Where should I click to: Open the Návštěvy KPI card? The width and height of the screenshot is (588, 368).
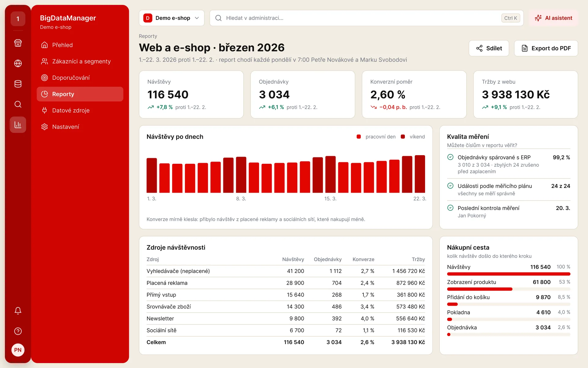[191, 94]
